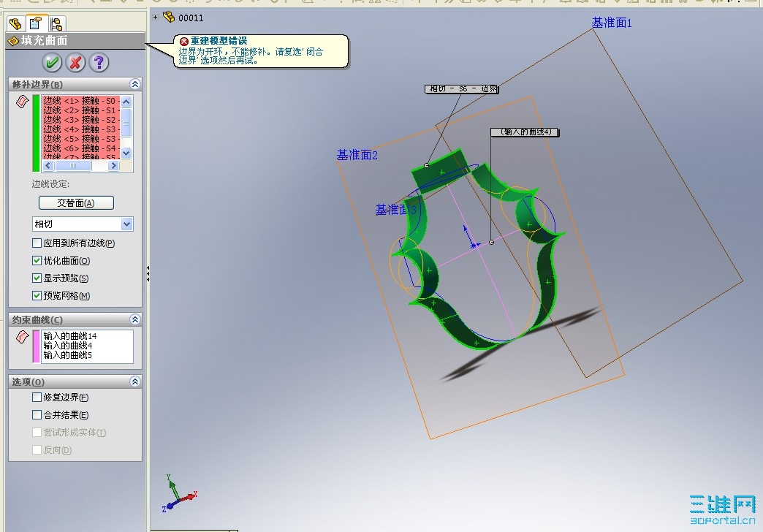Toggle 预览网格(M) checkbox
Image resolution: width=763 pixels, height=532 pixels.
point(37,295)
